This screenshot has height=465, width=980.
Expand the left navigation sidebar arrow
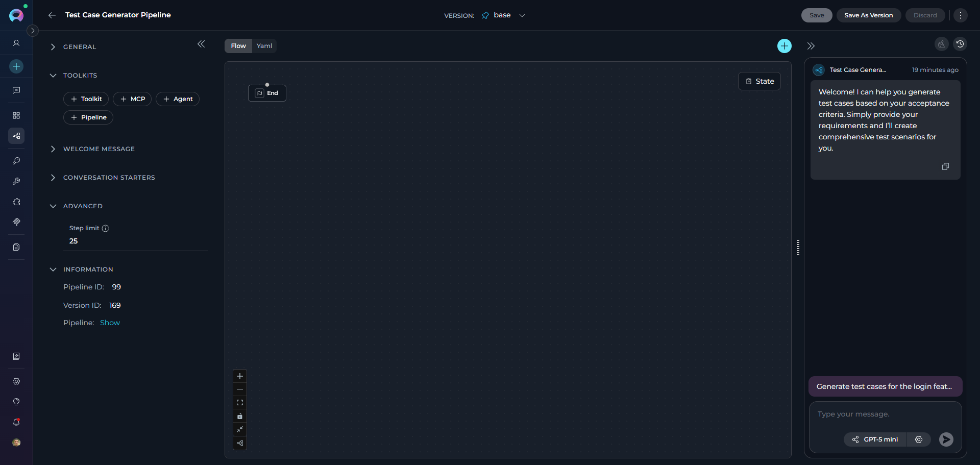(33, 31)
